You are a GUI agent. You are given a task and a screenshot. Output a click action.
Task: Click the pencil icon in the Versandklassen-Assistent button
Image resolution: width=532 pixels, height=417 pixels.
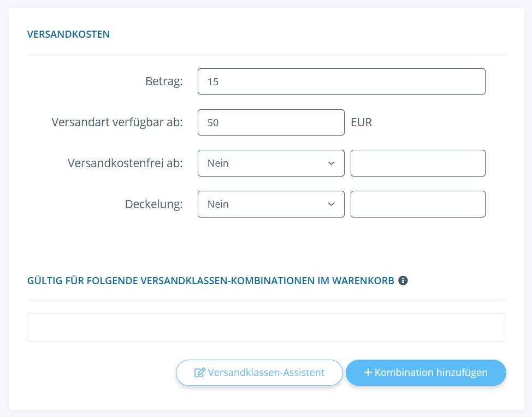[199, 373]
